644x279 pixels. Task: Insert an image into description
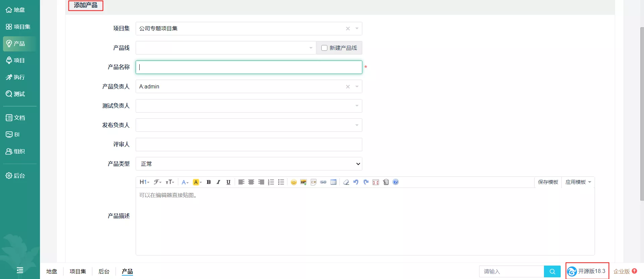(x=304, y=182)
